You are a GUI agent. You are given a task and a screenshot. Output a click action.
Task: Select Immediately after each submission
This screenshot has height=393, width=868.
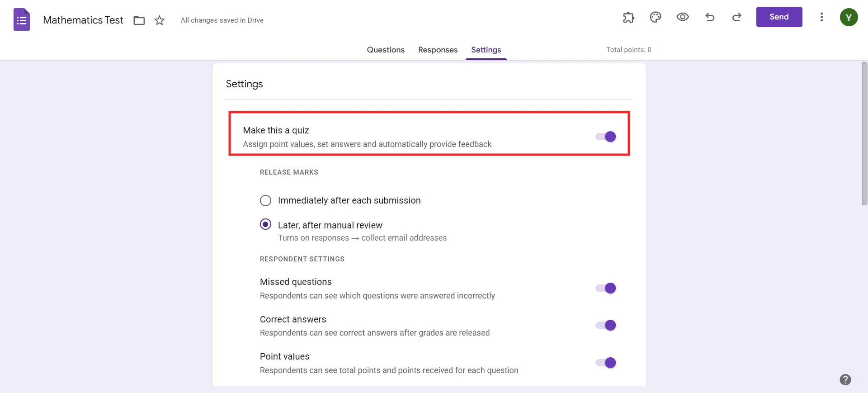[x=265, y=200]
